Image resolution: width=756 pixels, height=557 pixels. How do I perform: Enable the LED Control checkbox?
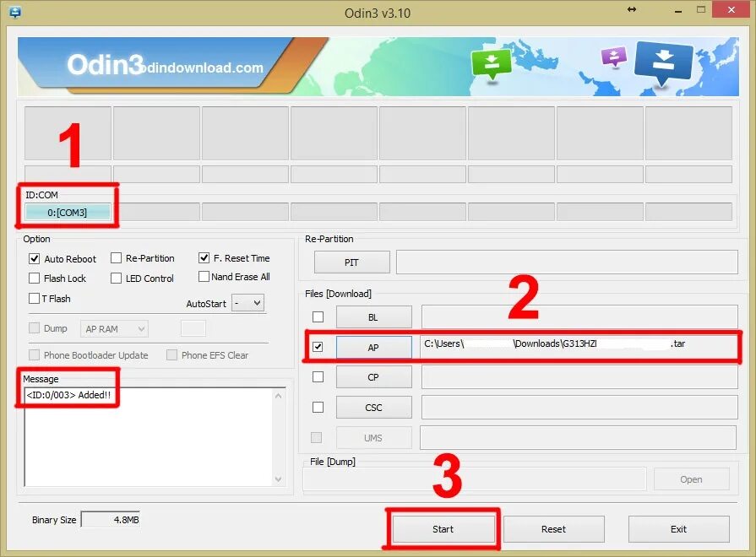[116, 278]
